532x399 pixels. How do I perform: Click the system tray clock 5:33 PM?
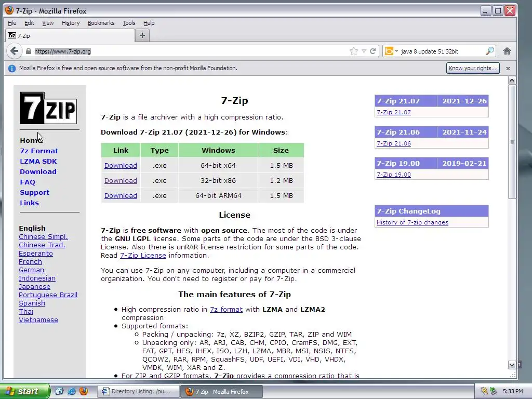tap(513, 391)
